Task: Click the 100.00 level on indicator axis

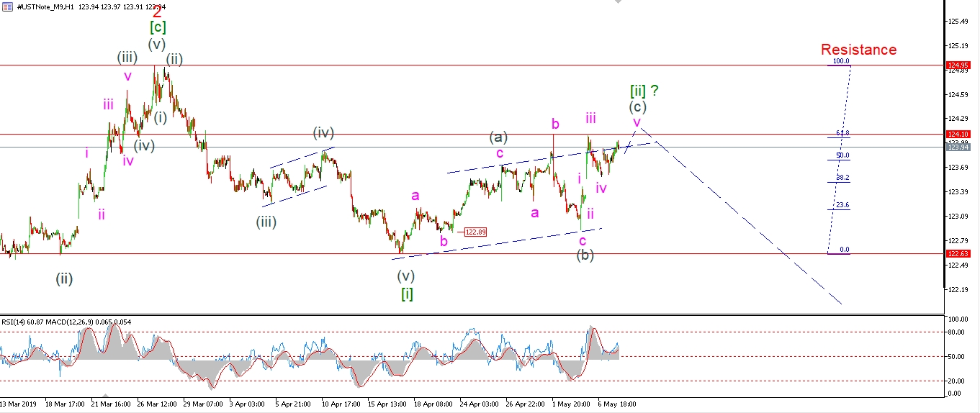Action: click(959, 319)
